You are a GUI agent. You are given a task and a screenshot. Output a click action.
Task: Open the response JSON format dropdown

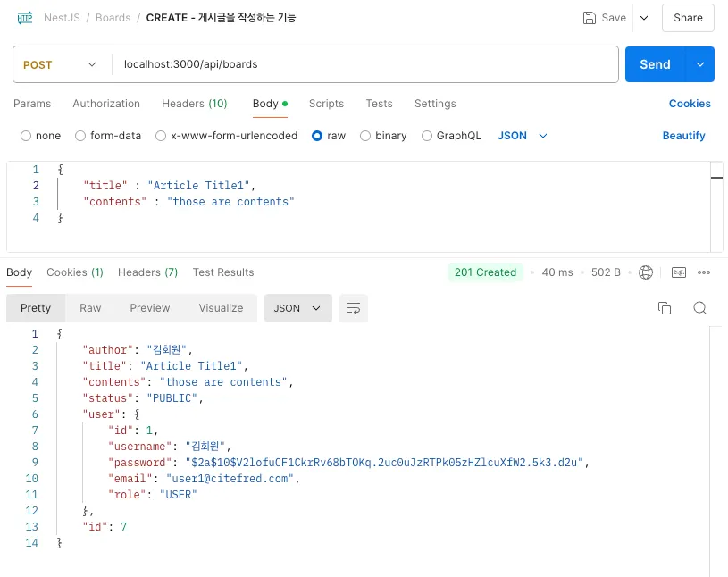click(x=297, y=308)
